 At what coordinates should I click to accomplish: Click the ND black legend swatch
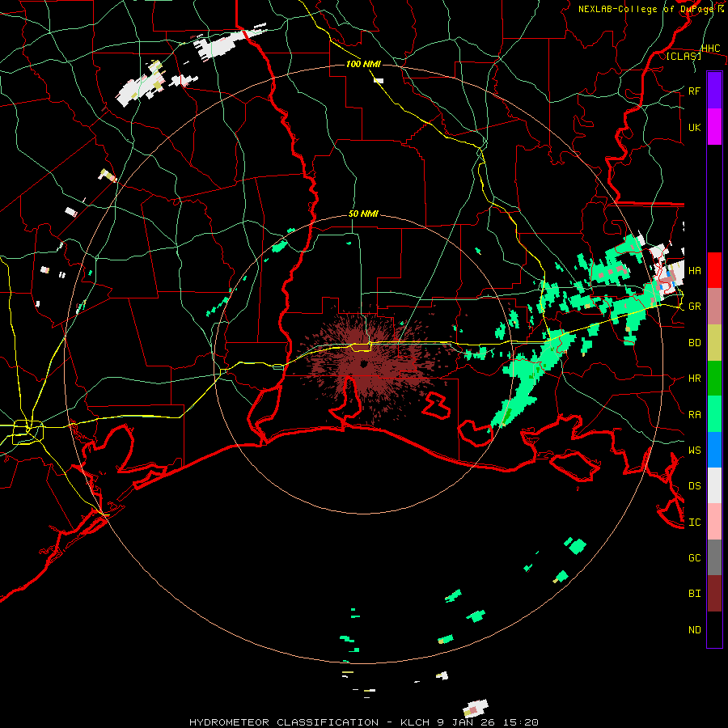714,629
